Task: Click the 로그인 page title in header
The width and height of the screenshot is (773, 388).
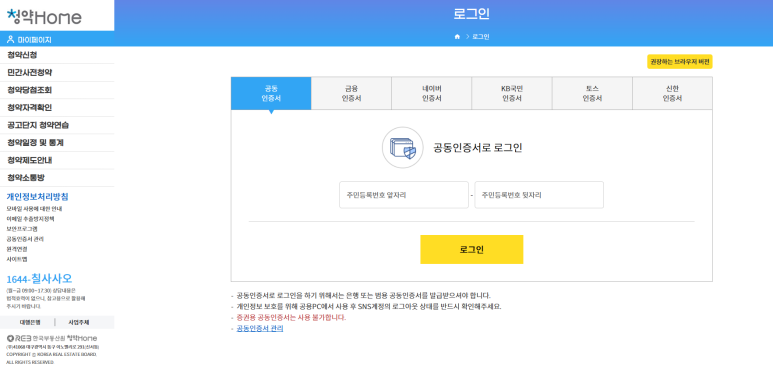Action: click(472, 14)
